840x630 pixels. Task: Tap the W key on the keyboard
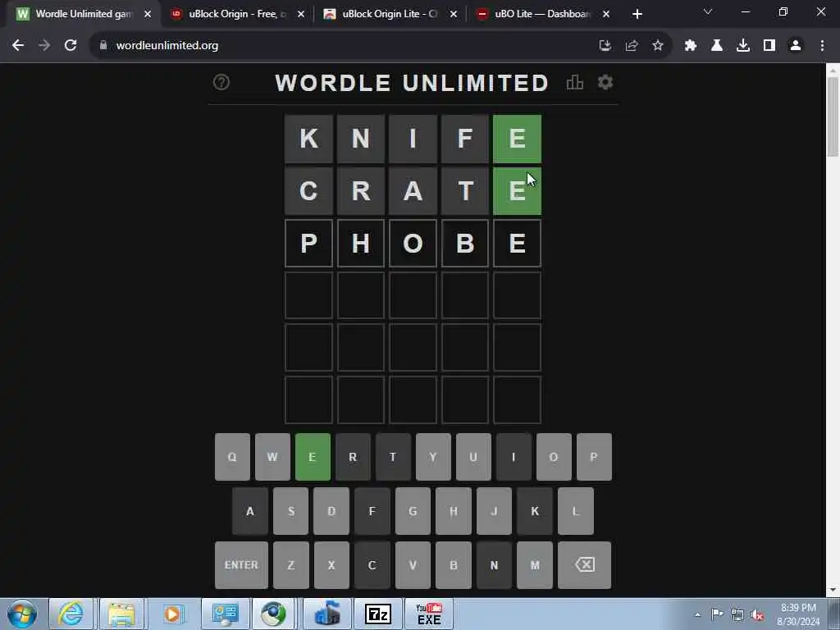tap(272, 457)
